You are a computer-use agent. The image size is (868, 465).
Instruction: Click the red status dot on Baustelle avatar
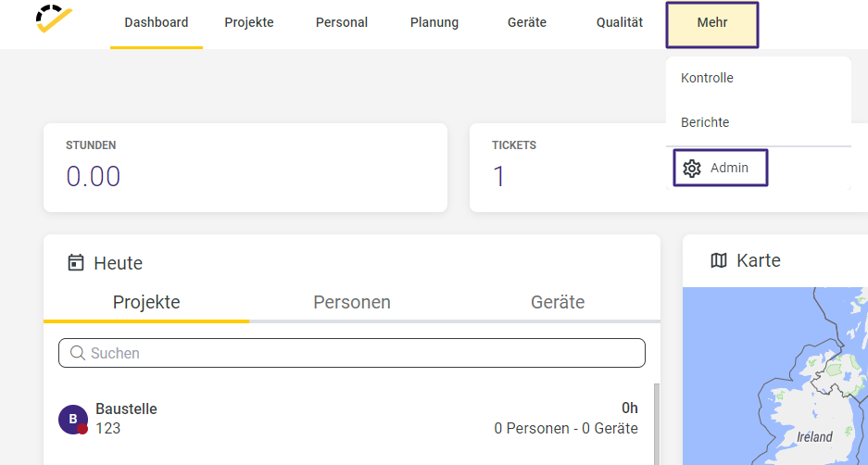[x=82, y=429]
